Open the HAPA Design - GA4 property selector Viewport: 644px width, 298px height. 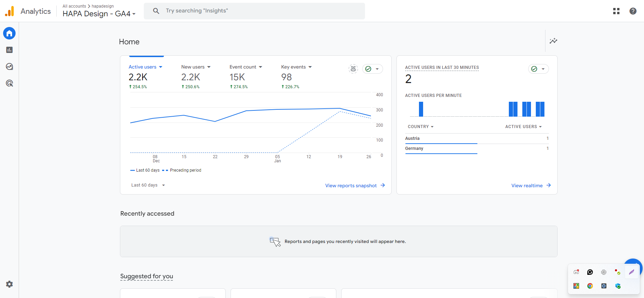(99, 14)
